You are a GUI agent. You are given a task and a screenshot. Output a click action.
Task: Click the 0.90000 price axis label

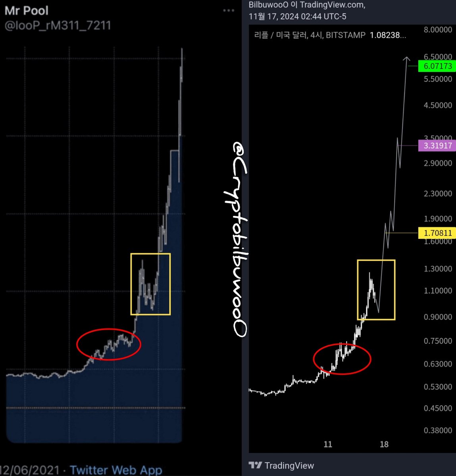pyautogui.click(x=438, y=317)
